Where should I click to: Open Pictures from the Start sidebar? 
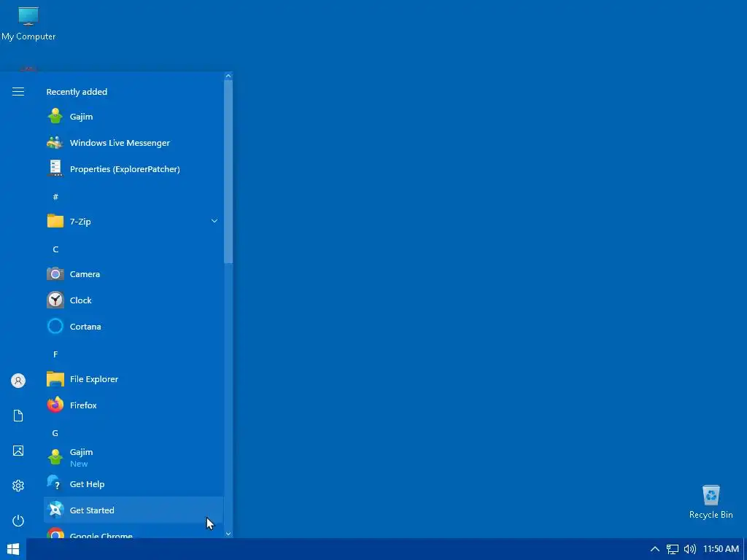click(18, 451)
